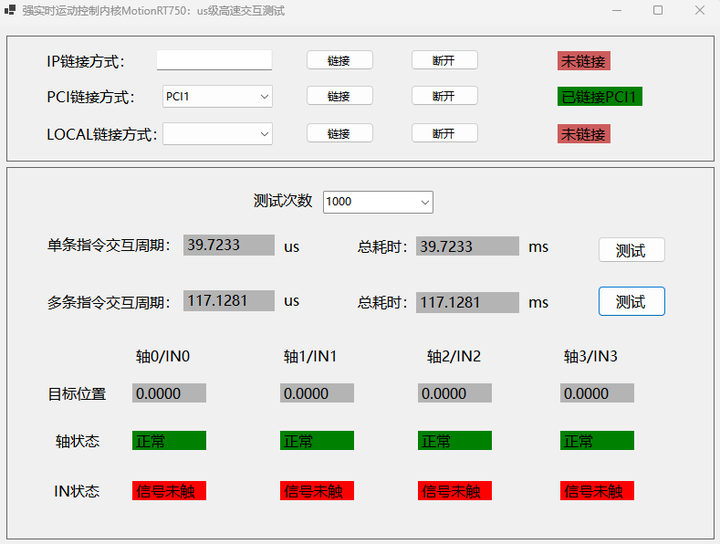Click 目标位置 field under 轴2/IN2
This screenshot has height=544, width=720.
[x=455, y=393]
